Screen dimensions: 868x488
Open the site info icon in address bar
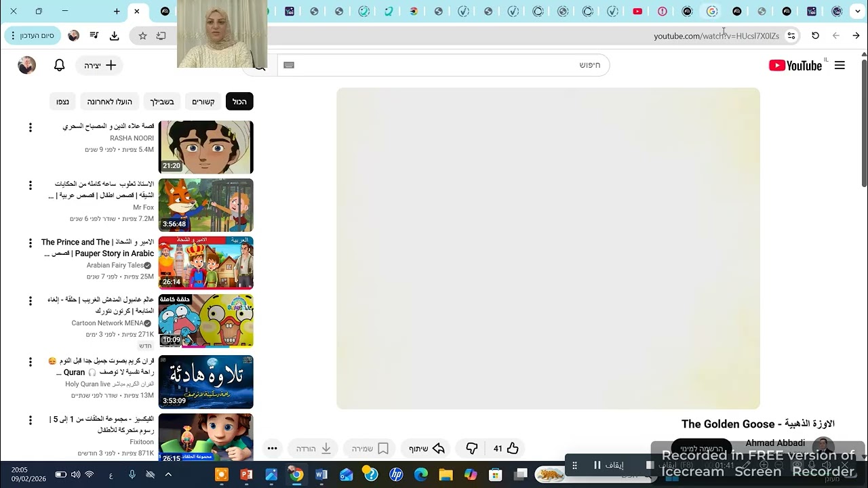click(x=791, y=35)
